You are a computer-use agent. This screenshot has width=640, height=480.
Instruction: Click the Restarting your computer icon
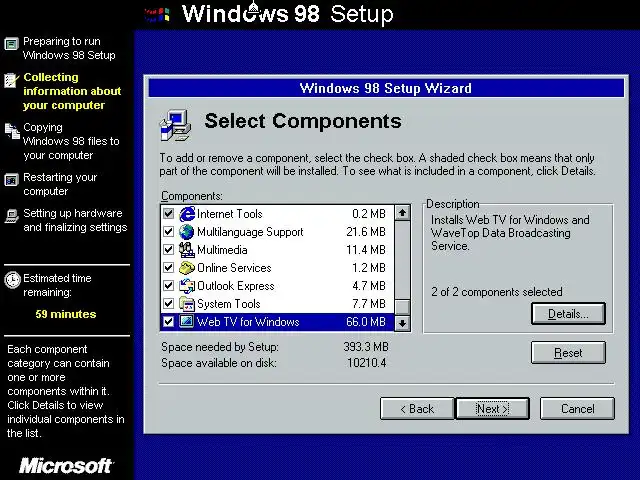click(x=11, y=180)
